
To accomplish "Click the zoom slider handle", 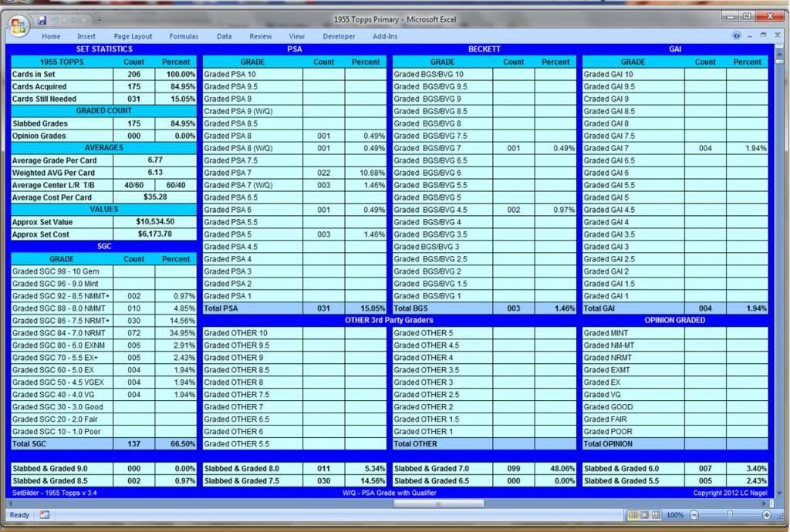I will coord(730,514).
